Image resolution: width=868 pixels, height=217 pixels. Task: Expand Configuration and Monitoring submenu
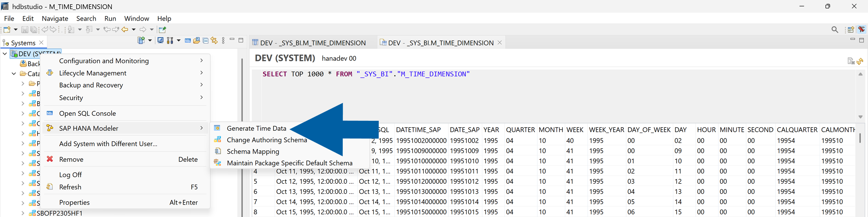pyautogui.click(x=125, y=61)
